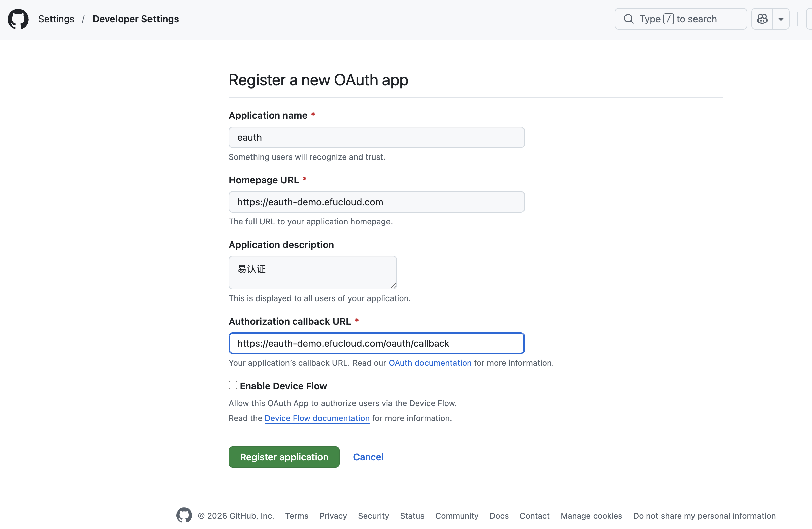The image size is (812, 529).
Task: Open the Developer Settings breadcrumb
Action: [x=136, y=19]
